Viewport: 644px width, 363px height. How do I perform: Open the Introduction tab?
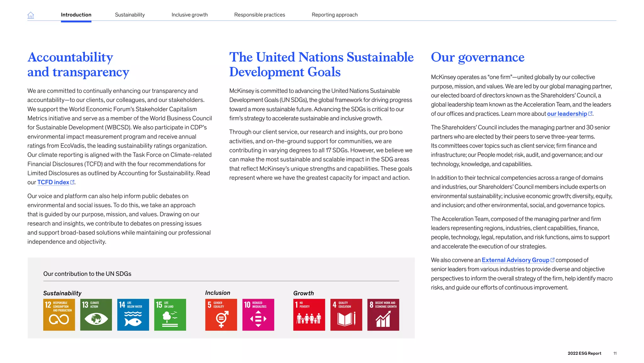(76, 15)
